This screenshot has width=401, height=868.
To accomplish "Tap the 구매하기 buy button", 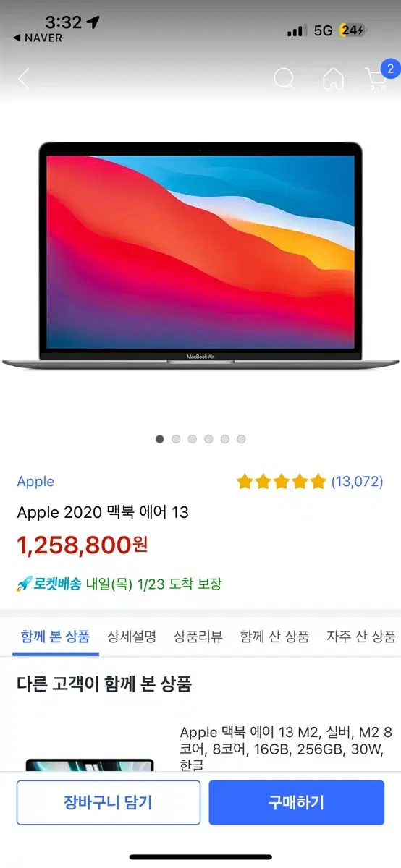I will tap(297, 802).
